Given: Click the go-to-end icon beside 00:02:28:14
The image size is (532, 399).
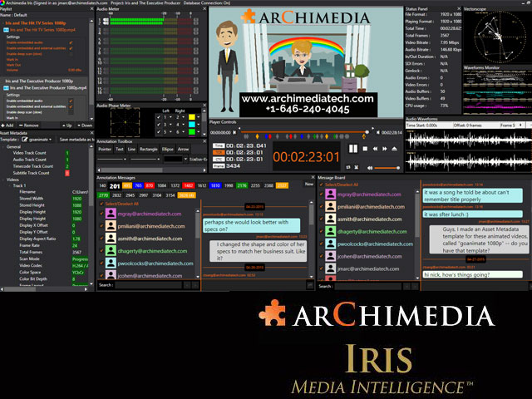Looking at the screenshot, I should [x=378, y=132].
